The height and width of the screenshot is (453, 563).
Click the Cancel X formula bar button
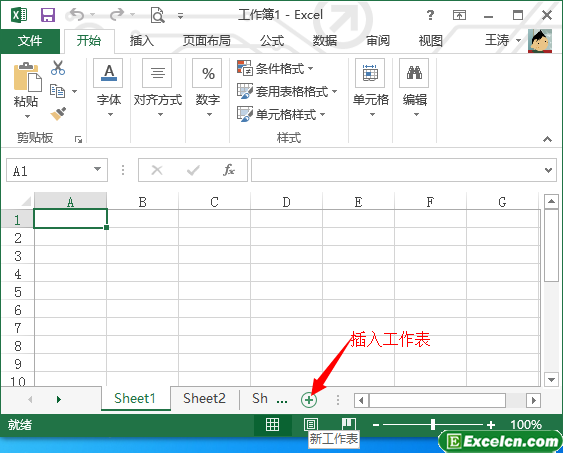tap(157, 170)
